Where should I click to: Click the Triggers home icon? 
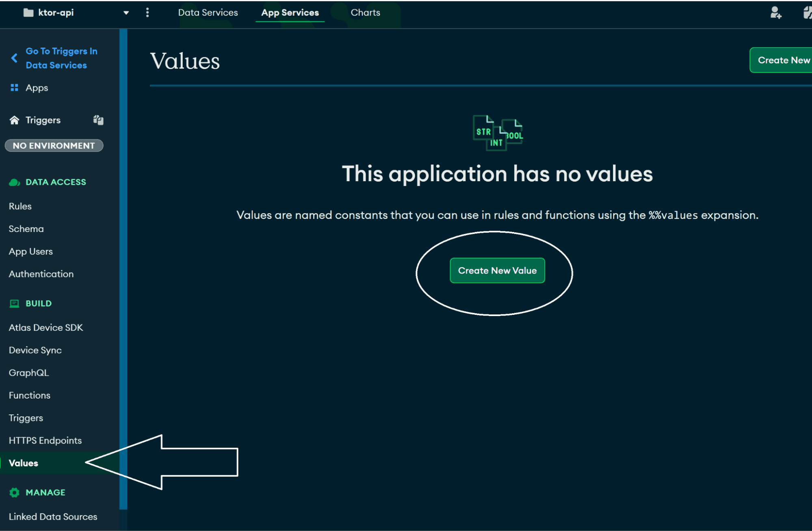click(14, 120)
